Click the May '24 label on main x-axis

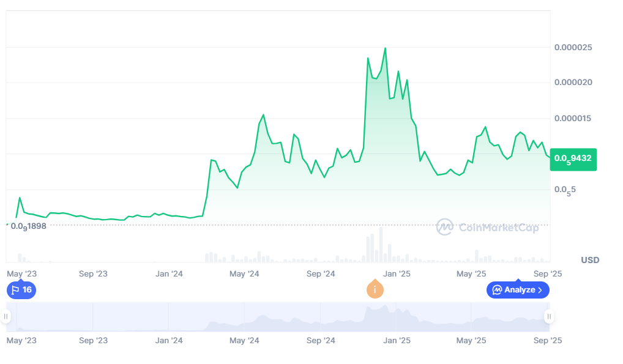(244, 274)
